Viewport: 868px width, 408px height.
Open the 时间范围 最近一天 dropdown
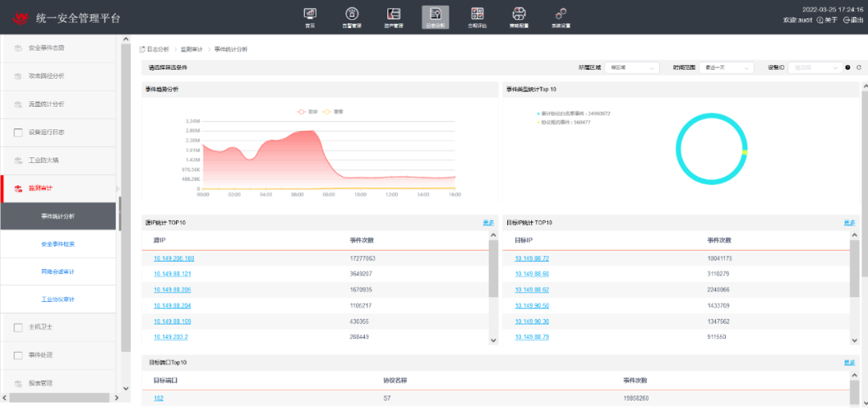tap(727, 67)
